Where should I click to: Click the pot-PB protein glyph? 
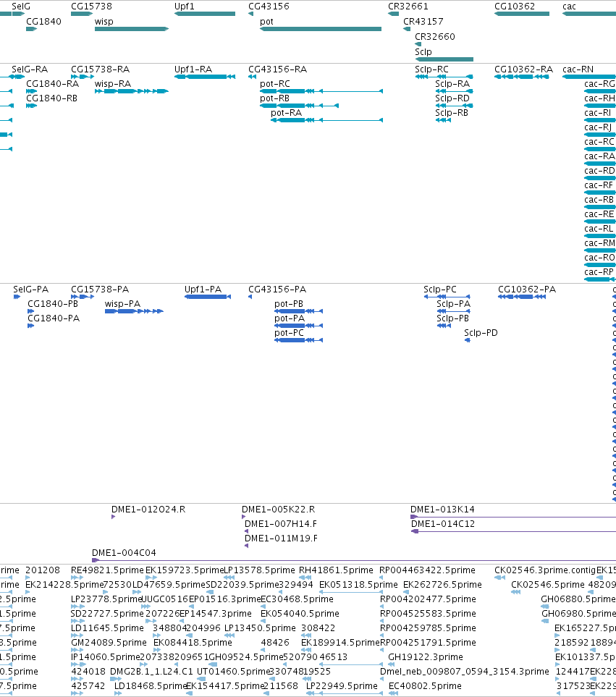(x=299, y=311)
